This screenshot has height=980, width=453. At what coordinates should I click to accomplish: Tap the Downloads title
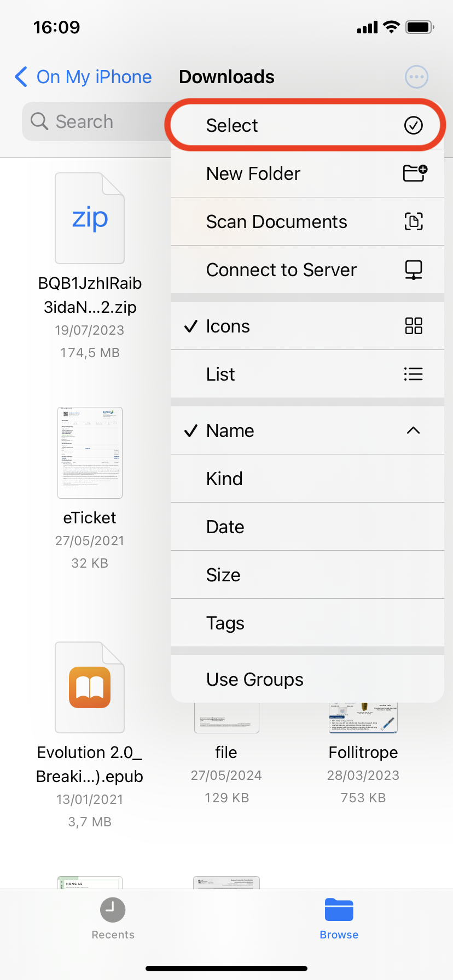pyautogui.click(x=226, y=77)
